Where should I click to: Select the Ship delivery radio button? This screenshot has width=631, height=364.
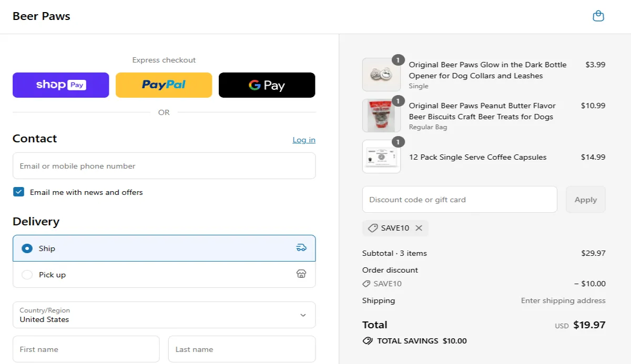click(27, 248)
